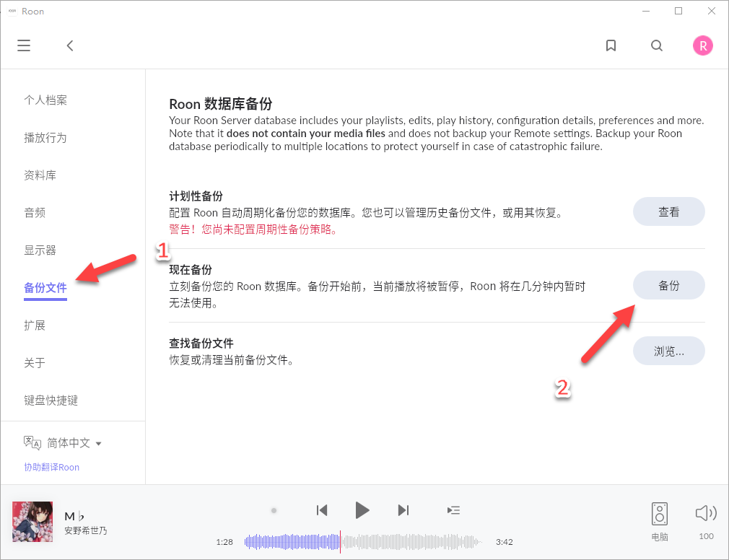This screenshot has width=729, height=560.
Task: Start playback with the play button
Action: [x=362, y=510]
